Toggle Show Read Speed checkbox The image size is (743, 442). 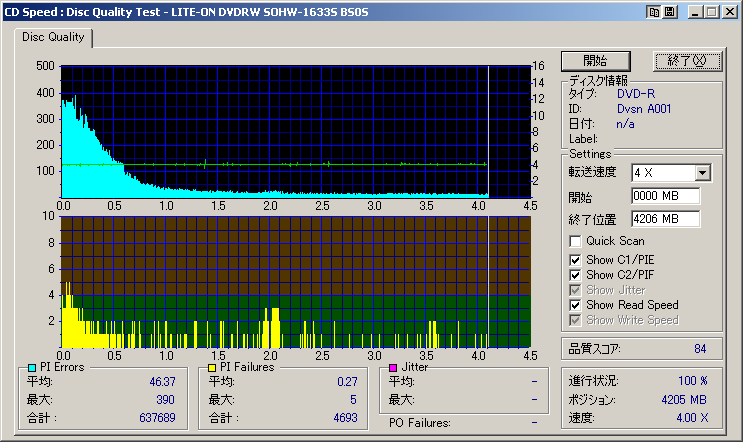pyautogui.click(x=575, y=305)
